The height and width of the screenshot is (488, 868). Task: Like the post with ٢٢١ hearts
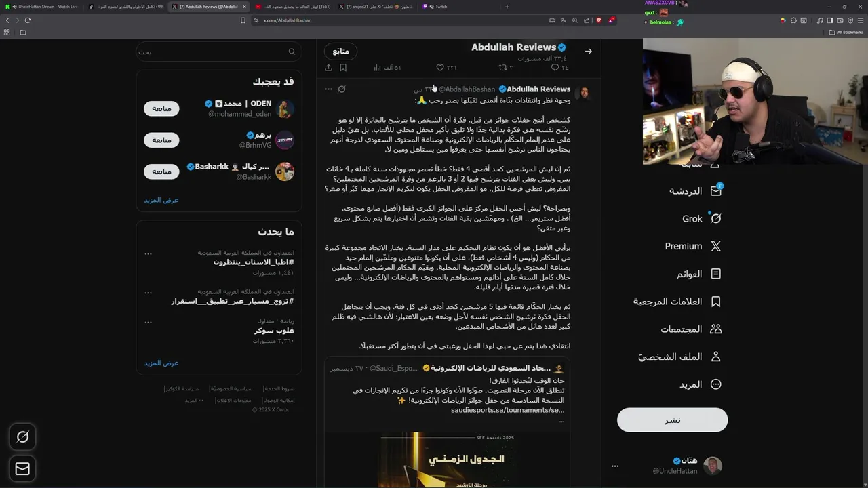(x=446, y=68)
